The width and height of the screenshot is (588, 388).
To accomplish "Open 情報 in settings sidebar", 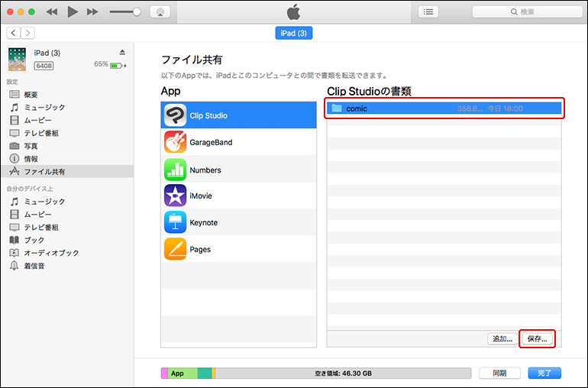I will (x=66, y=159).
